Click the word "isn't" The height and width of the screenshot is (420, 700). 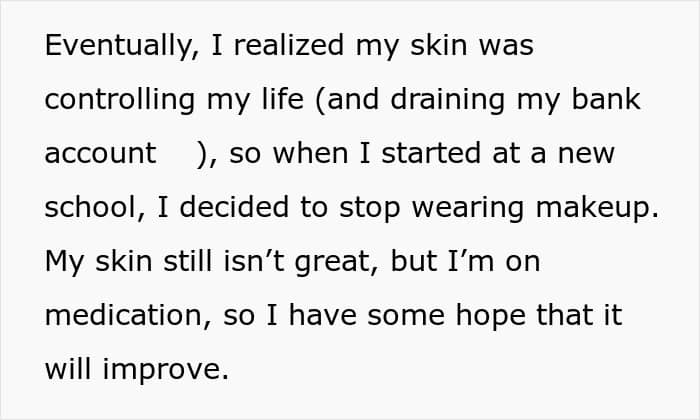(x=254, y=261)
